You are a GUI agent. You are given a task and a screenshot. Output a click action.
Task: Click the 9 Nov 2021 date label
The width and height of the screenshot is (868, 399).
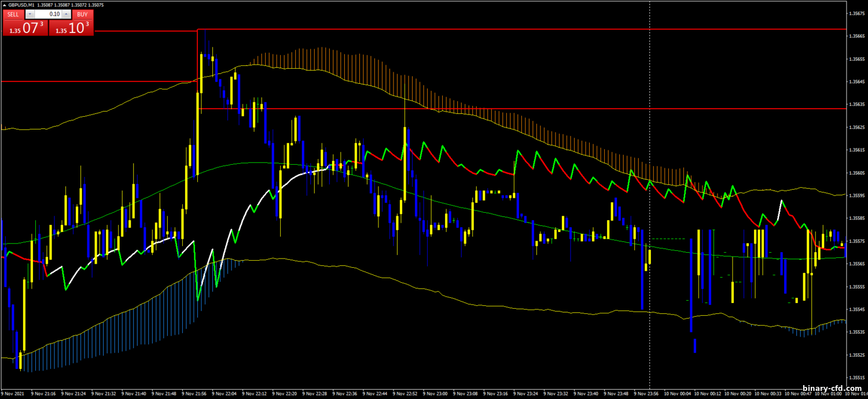(12, 394)
